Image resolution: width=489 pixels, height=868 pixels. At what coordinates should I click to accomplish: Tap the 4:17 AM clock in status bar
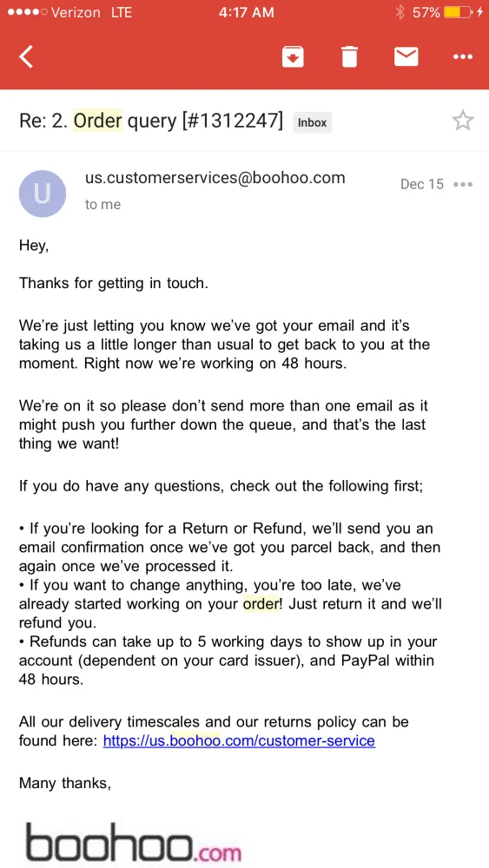click(246, 12)
